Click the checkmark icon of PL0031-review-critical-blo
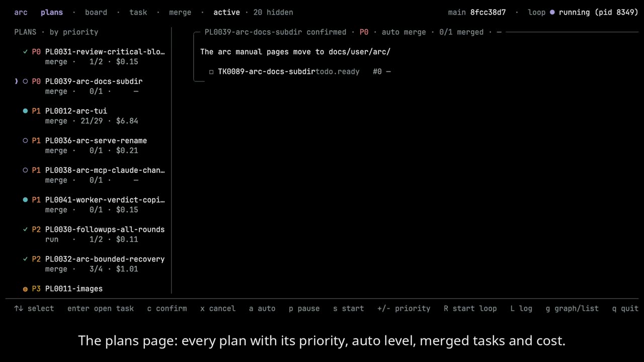The width and height of the screenshot is (644, 362). pos(25,52)
